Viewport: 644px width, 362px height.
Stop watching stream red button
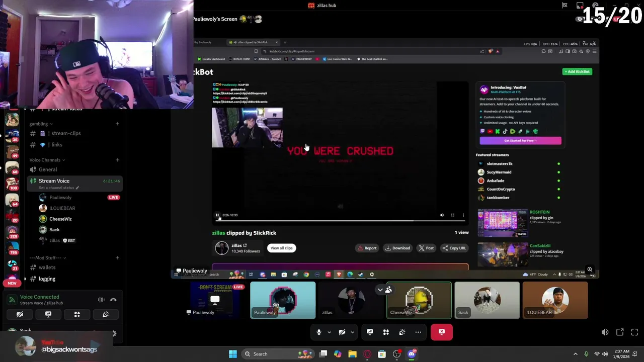(442, 332)
